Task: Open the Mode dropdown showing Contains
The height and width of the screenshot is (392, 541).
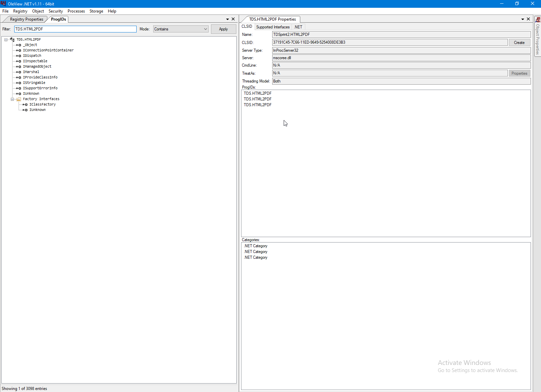Action: click(x=181, y=29)
